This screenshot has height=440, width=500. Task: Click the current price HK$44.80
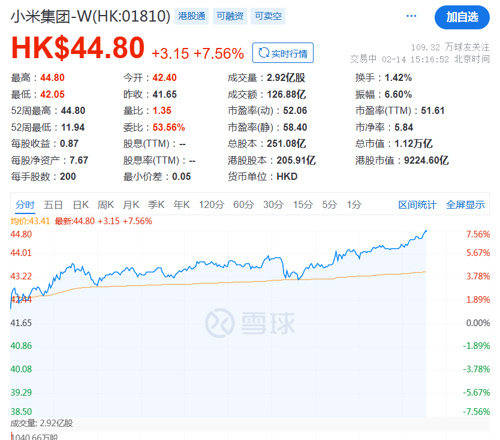point(78,48)
